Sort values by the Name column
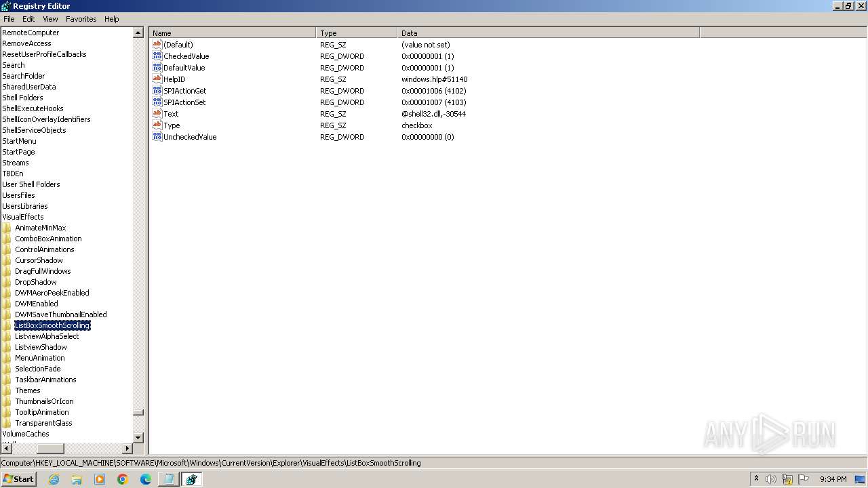The image size is (868, 488). point(233,33)
